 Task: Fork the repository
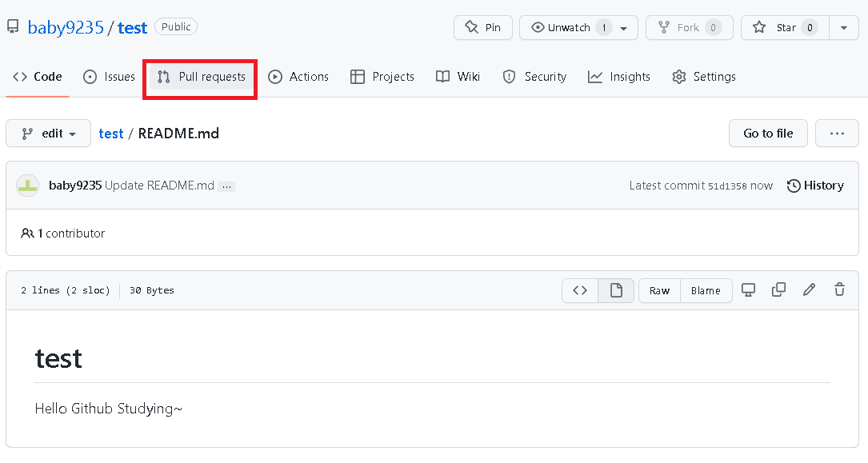689,28
